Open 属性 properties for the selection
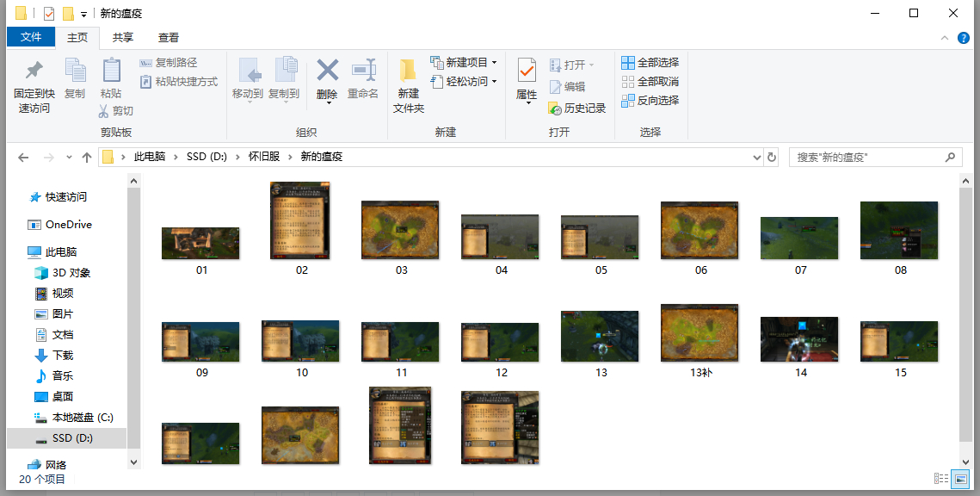 coord(527,80)
